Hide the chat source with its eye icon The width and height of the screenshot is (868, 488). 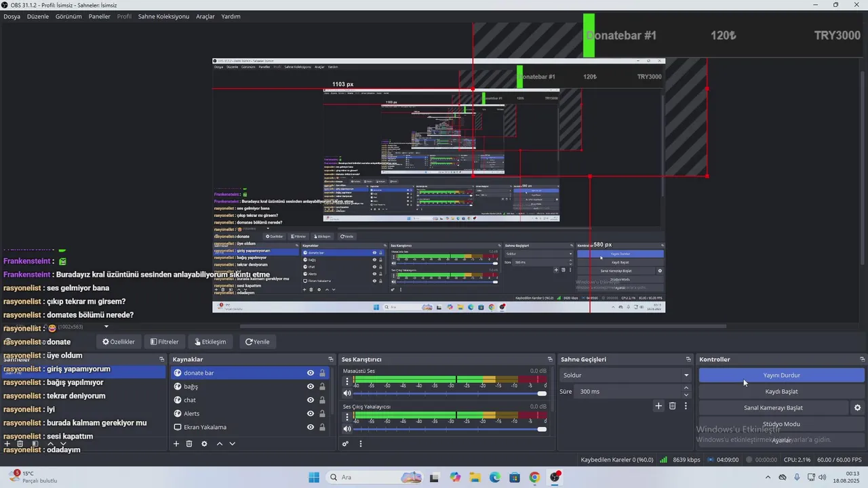[311, 400]
